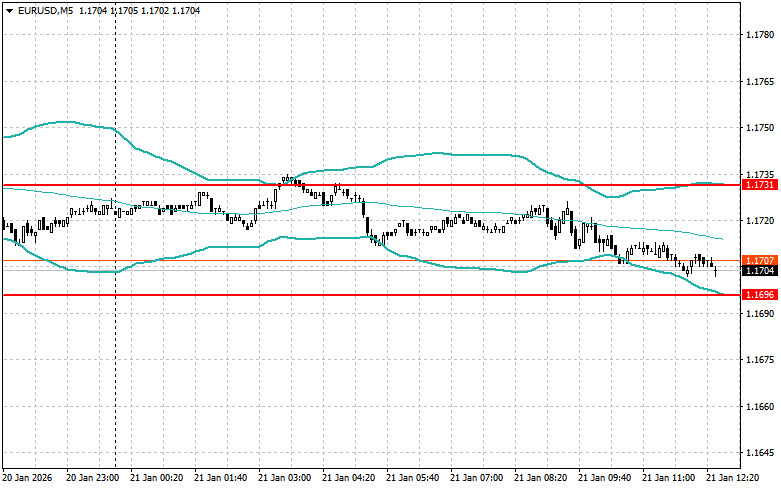This screenshot has height=489, width=781.
Task: Open the chart menu triangle beside EURUSD,M5
Action: (x=9, y=10)
